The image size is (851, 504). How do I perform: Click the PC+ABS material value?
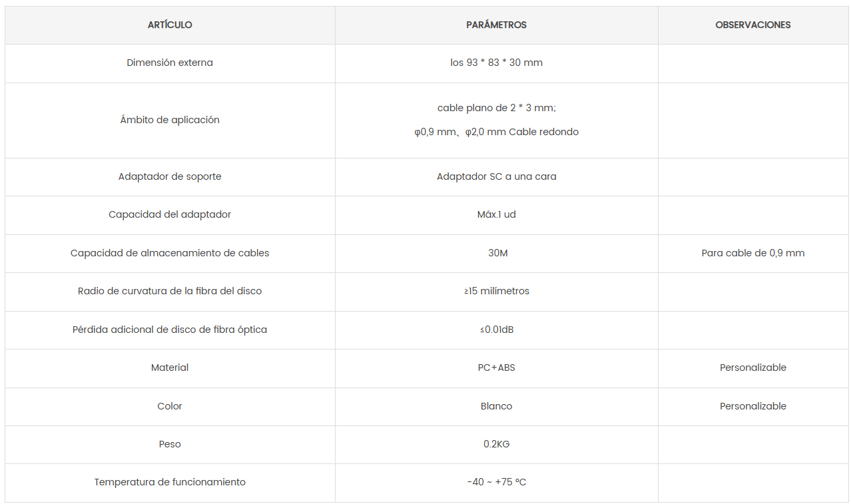[496, 368]
